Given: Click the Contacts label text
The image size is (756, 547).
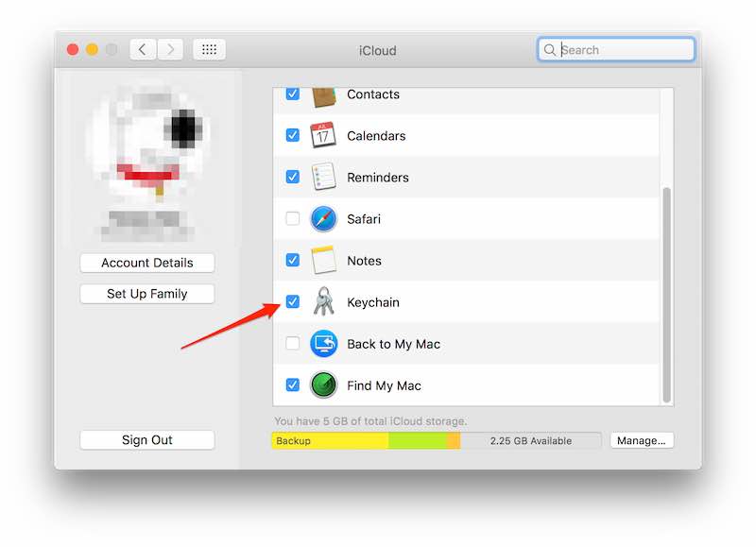Looking at the screenshot, I should point(373,94).
